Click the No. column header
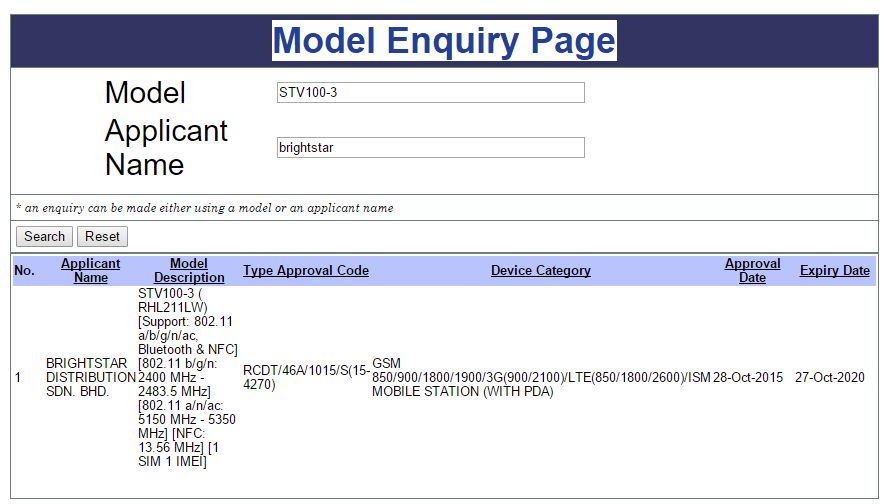This screenshot has height=504, width=884. pyautogui.click(x=24, y=271)
